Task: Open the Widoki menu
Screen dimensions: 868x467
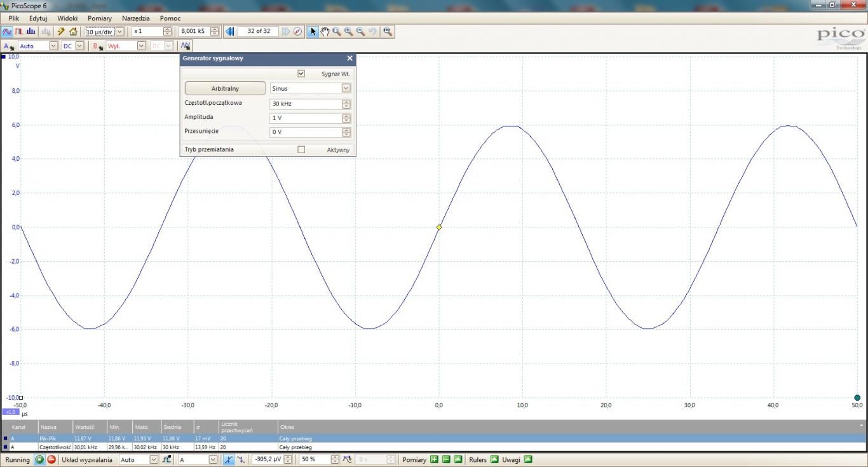Action: pos(67,18)
